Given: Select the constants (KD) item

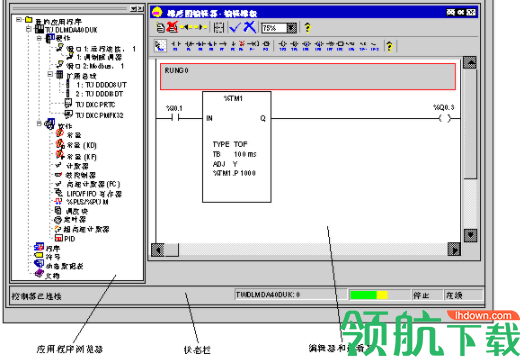Looking at the screenshot, I should 81,145.
